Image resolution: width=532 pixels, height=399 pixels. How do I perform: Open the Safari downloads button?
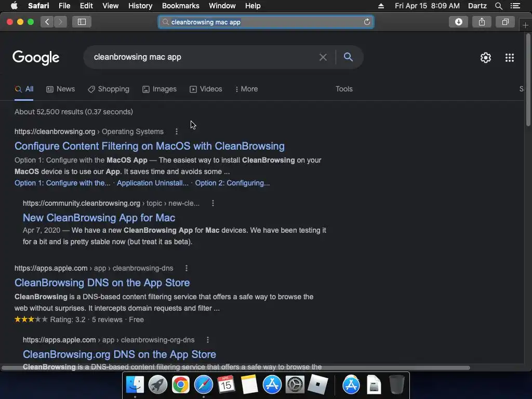pos(458,22)
